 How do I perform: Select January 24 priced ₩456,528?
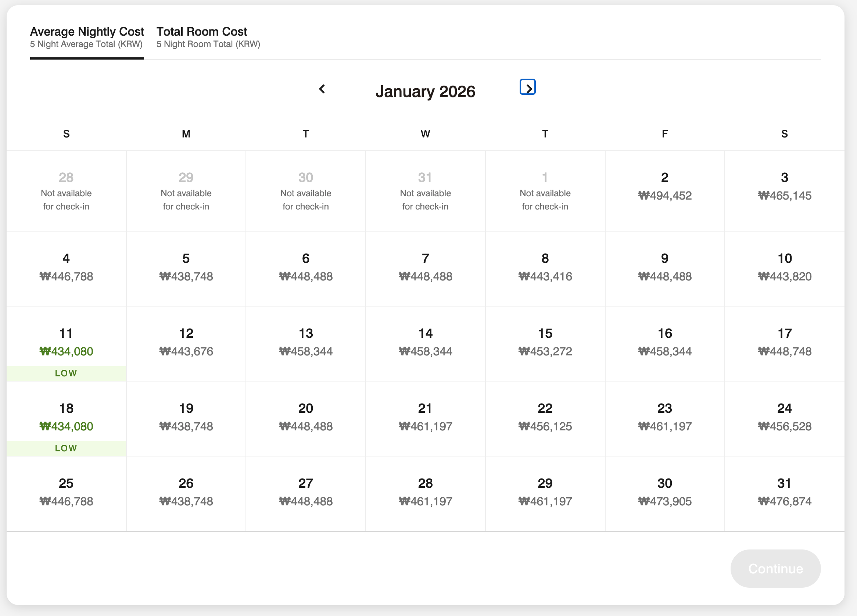tap(785, 417)
